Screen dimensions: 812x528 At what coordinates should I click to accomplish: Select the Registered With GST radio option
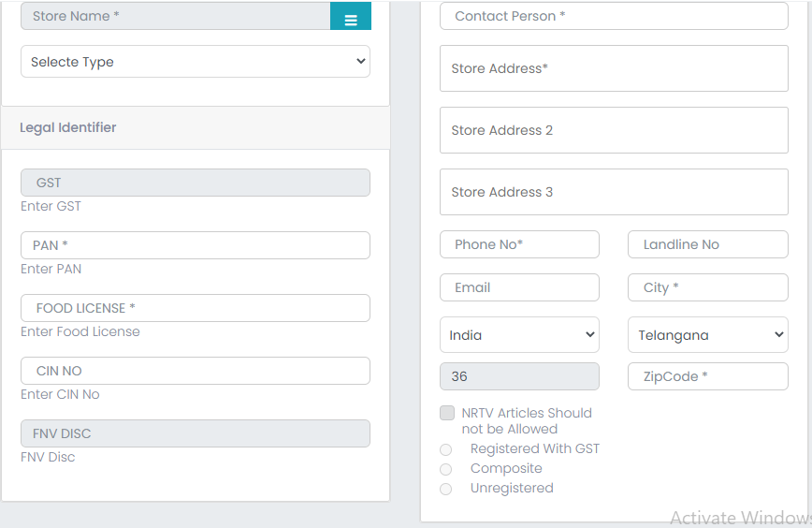point(446,449)
